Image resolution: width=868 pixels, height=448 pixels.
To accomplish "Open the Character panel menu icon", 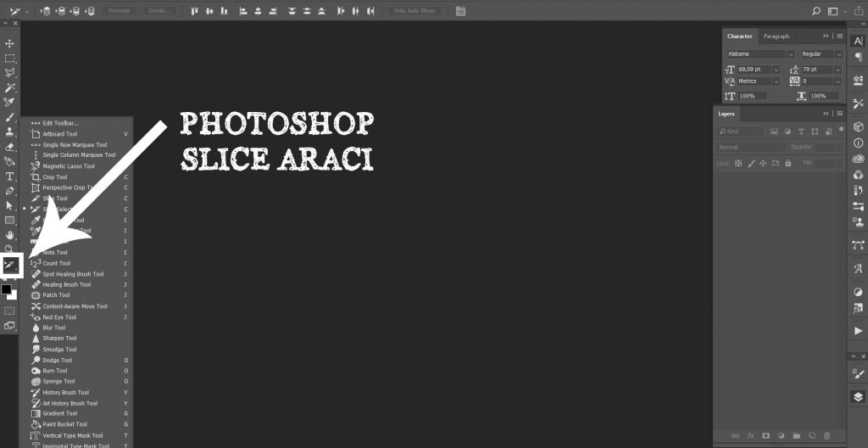I will pos(840,36).
